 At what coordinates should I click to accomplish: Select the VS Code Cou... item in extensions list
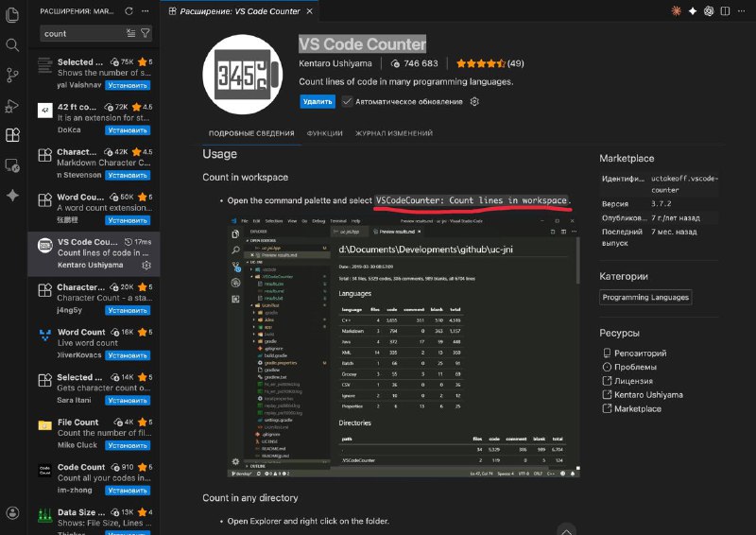pyautogui.click(x=94, y=253)
